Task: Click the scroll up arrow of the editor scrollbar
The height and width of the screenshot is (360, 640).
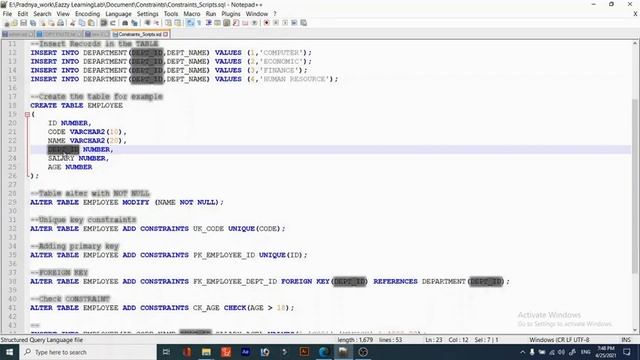Action: 635,43
